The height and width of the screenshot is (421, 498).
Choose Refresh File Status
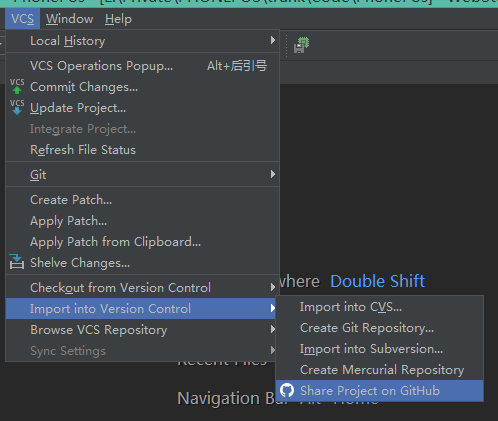[142, 150]
